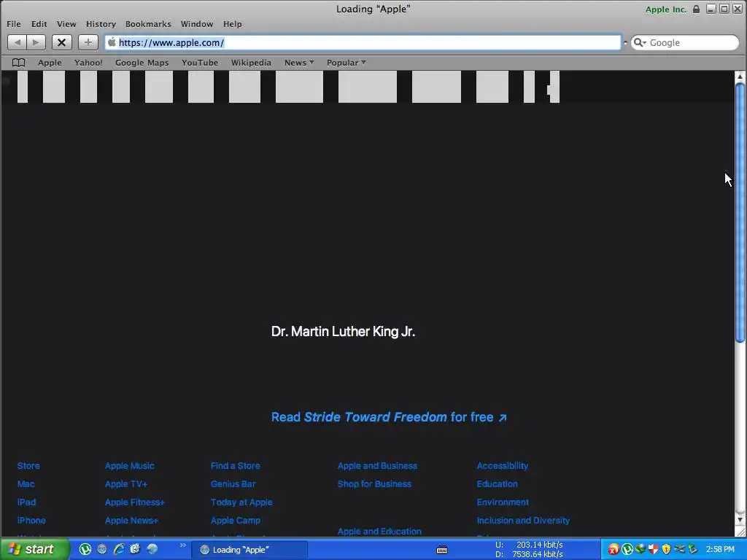
Task: Launch uTorrent from quick launch bar
Action: point(85,549)
